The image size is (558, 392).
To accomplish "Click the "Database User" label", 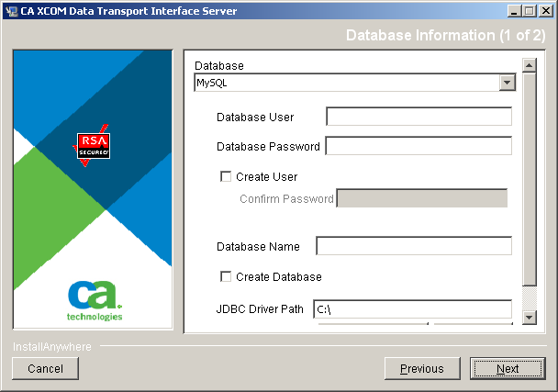I will pyautogui.click(x=255, y=118).
